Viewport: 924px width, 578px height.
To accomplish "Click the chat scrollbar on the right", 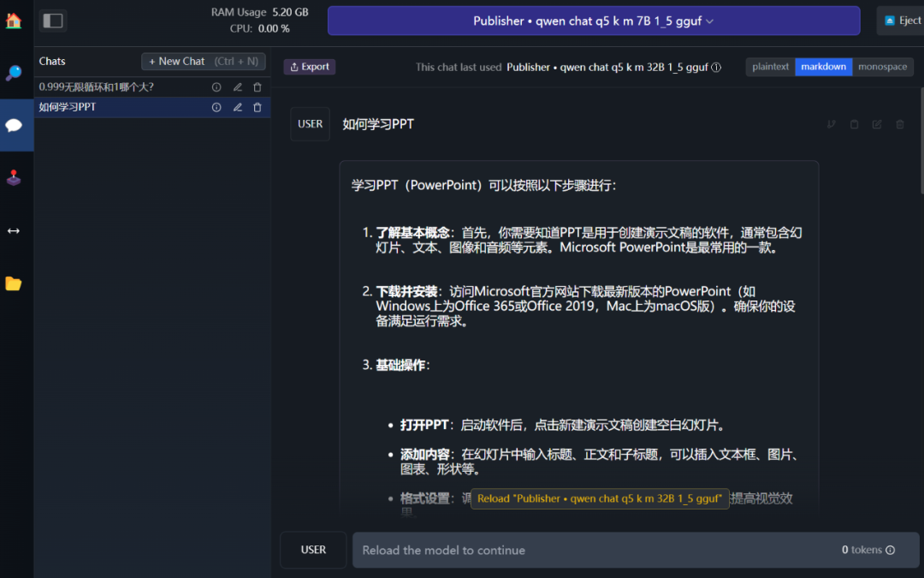I will tap(921, 140).
